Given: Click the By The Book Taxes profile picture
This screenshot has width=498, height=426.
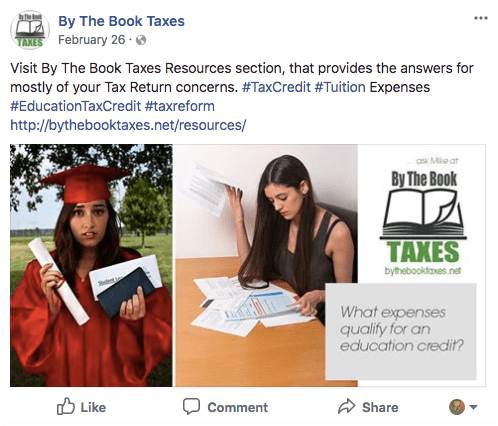Looking at the screenshot, I should coord(30,30).
